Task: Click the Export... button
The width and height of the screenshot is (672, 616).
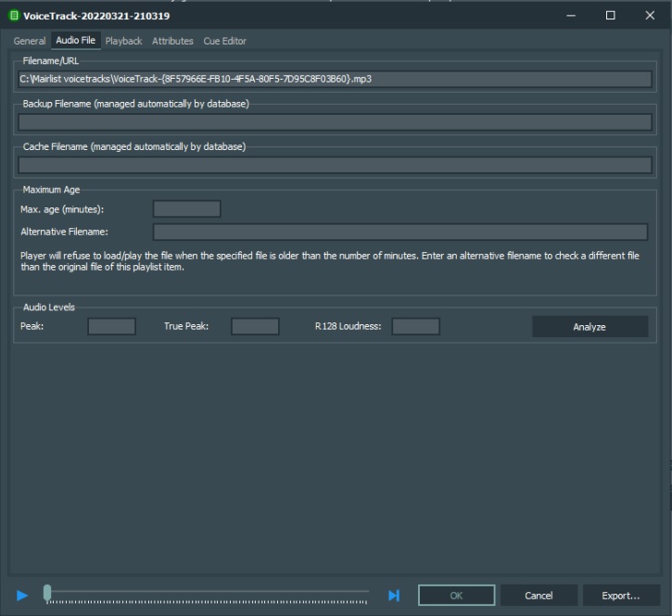Action: [621, 596]
